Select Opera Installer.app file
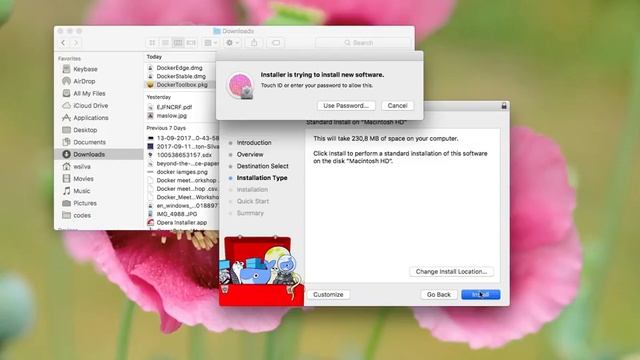The height and width of the screenshot is (360, 640). tap(182, 222)
